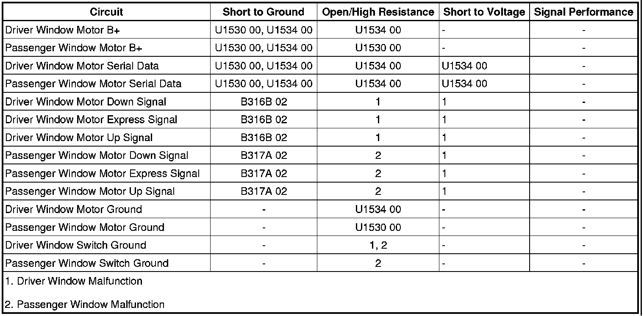This screenshot has width=644, height=316.
Task: Select the Short to Ground column header
Action: tap(264, 12)
